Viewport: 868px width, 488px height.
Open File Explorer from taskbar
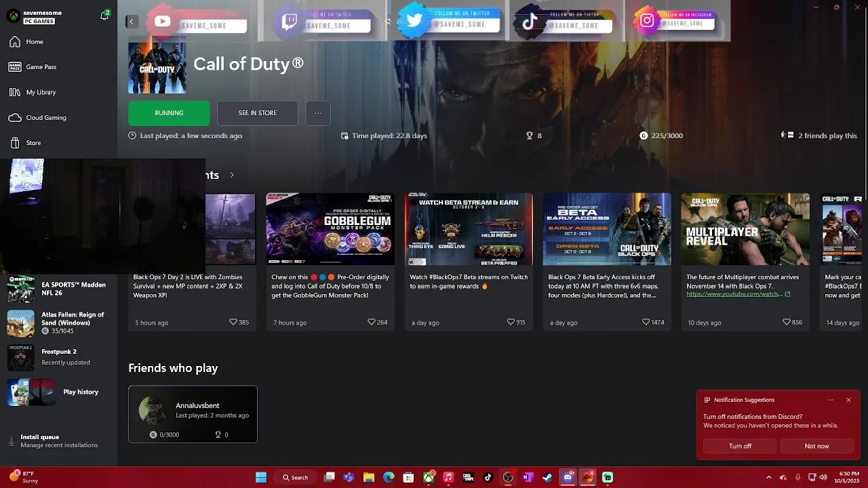369,477
